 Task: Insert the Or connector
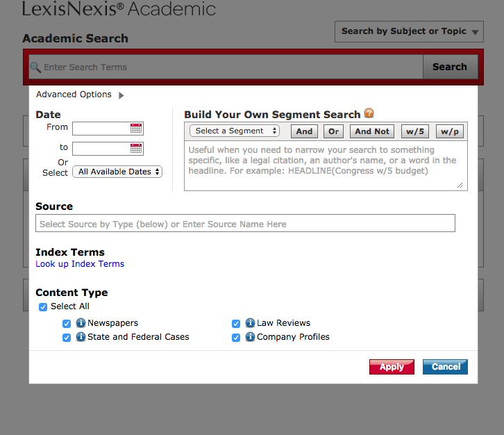click(333, 131)
